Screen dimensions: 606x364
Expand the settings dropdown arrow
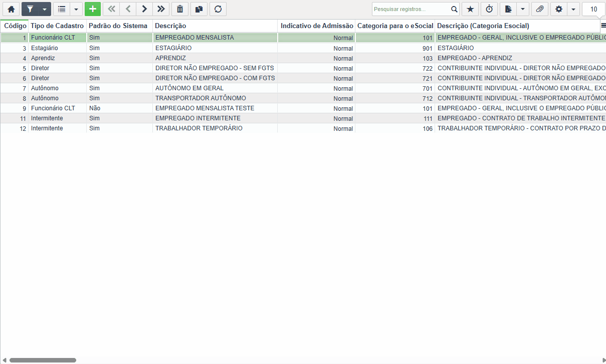pos(573,9)
